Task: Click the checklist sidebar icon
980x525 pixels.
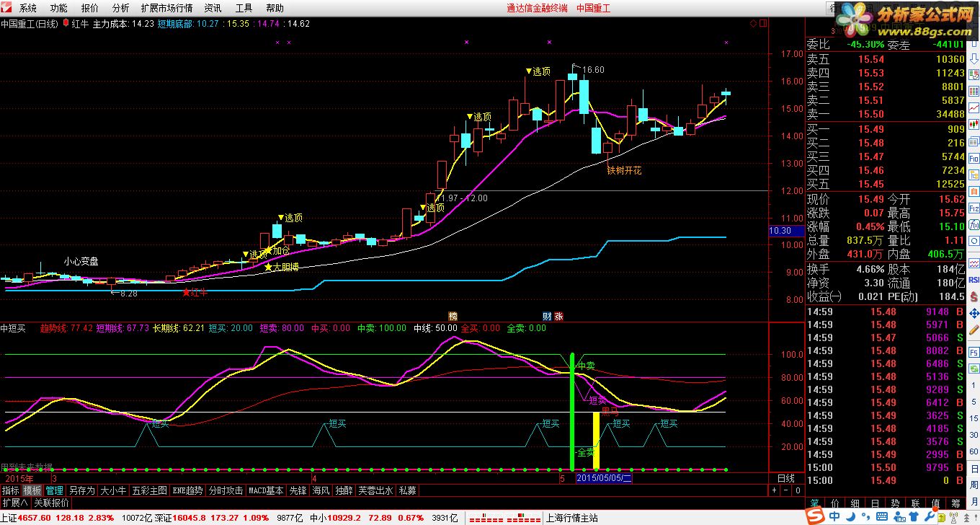Action: pyautogui.click(x=973, y=75)
